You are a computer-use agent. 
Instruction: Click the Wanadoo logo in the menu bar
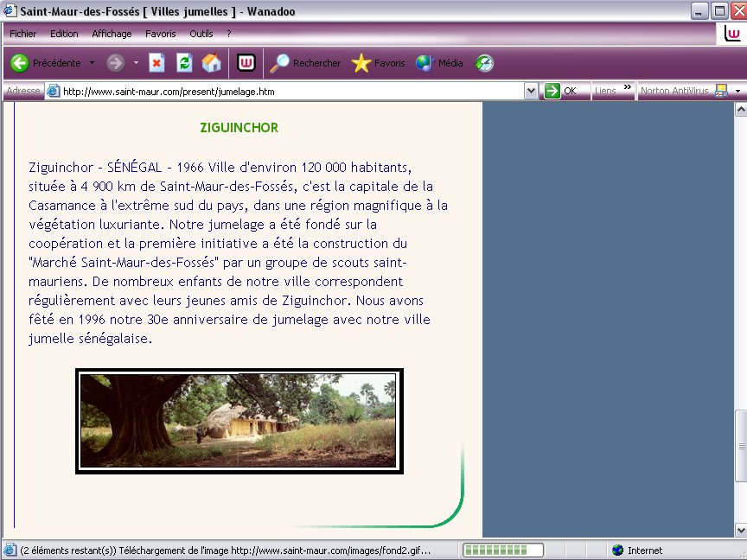[732, 34]
